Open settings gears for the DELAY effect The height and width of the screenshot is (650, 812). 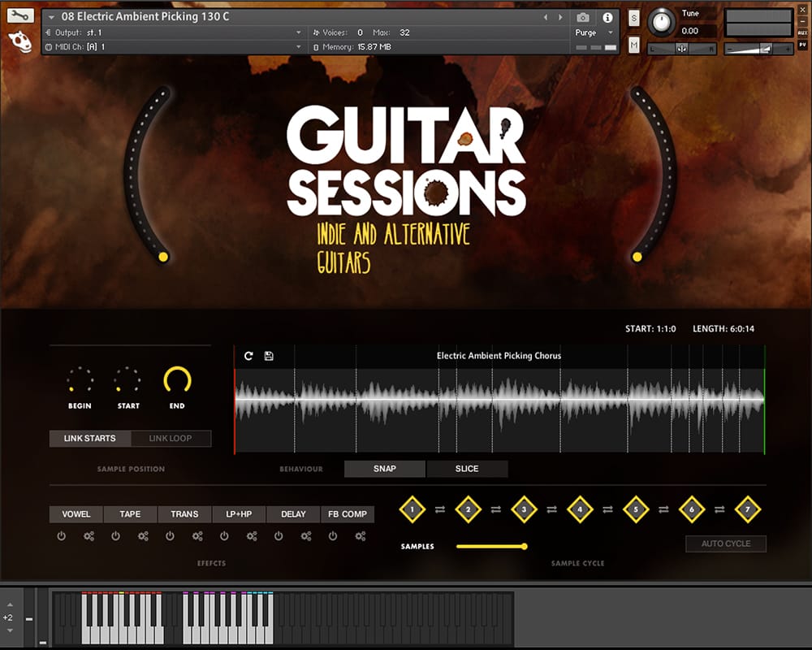coord(306,536)
